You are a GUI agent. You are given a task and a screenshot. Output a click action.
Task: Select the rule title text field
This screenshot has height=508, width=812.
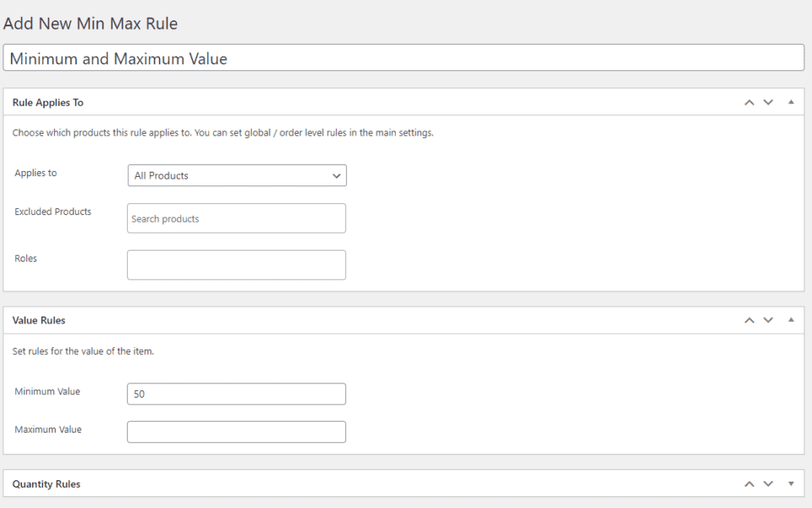click(406, 58)
